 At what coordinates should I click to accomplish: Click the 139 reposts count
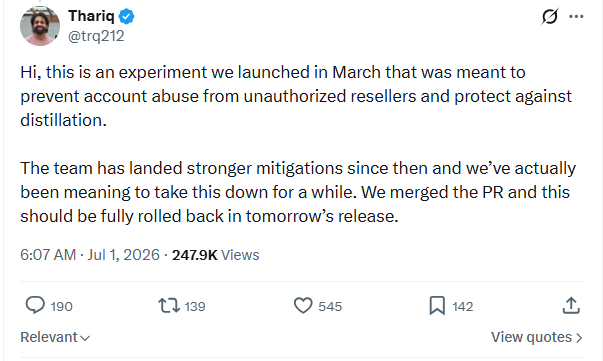coord(195,306)
